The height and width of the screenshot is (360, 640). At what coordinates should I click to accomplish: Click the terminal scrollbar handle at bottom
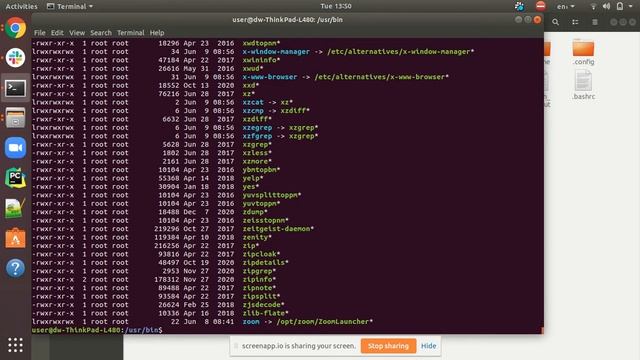542,330
